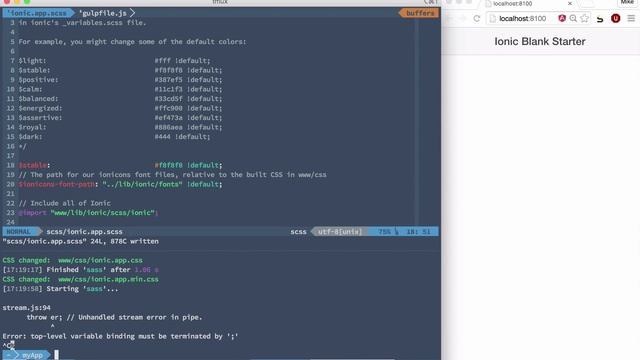Click the $stable variable on line 18

[x=33, y=165]
